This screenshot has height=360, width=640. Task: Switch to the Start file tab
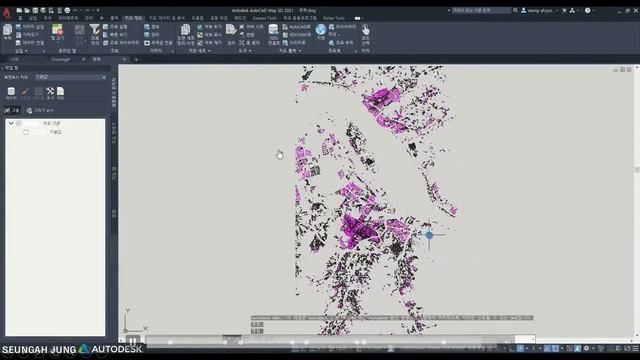click(15, 60)
